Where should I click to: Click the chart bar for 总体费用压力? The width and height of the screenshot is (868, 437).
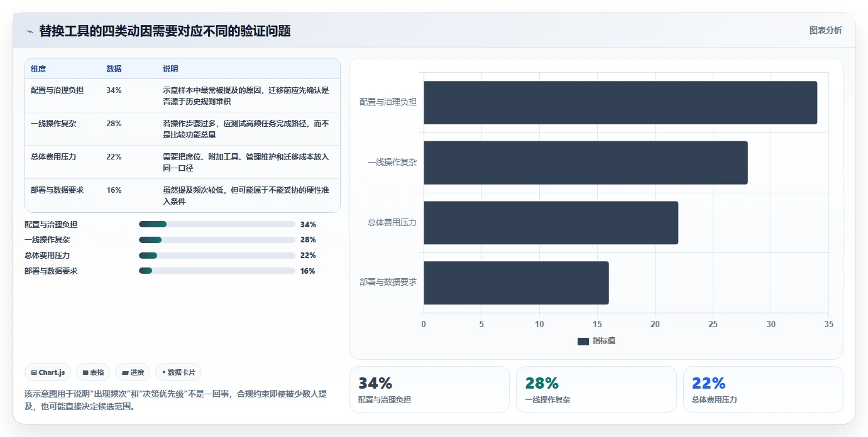pos(551,223)
